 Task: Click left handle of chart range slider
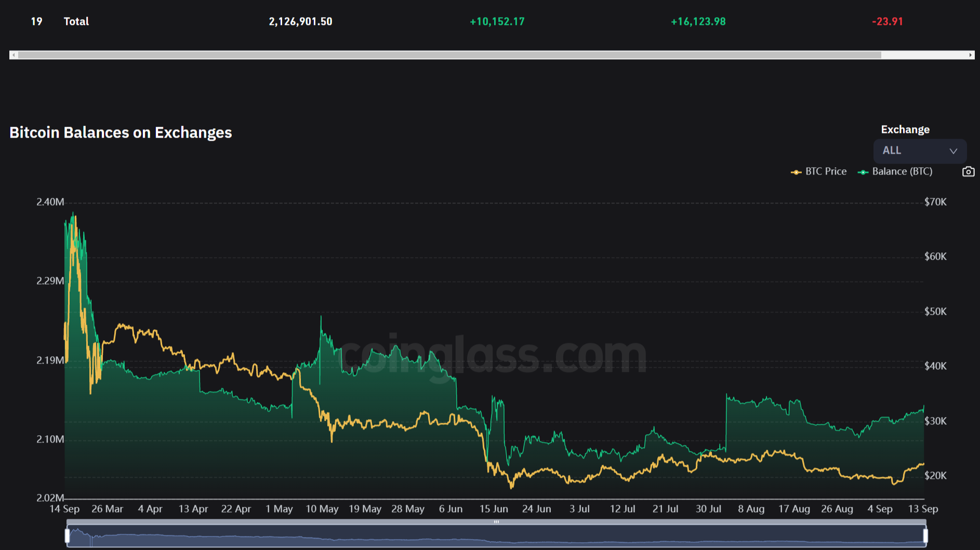coord(67,535)
